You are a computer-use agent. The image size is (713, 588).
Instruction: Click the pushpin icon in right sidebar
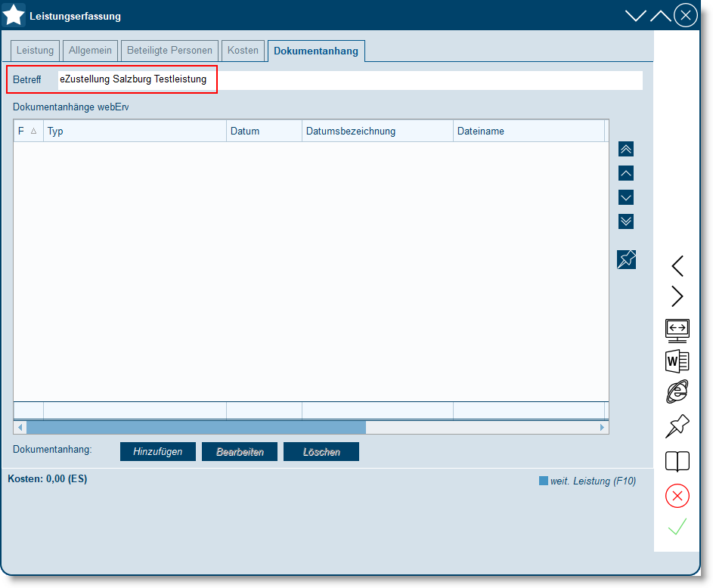coord(677,426)
